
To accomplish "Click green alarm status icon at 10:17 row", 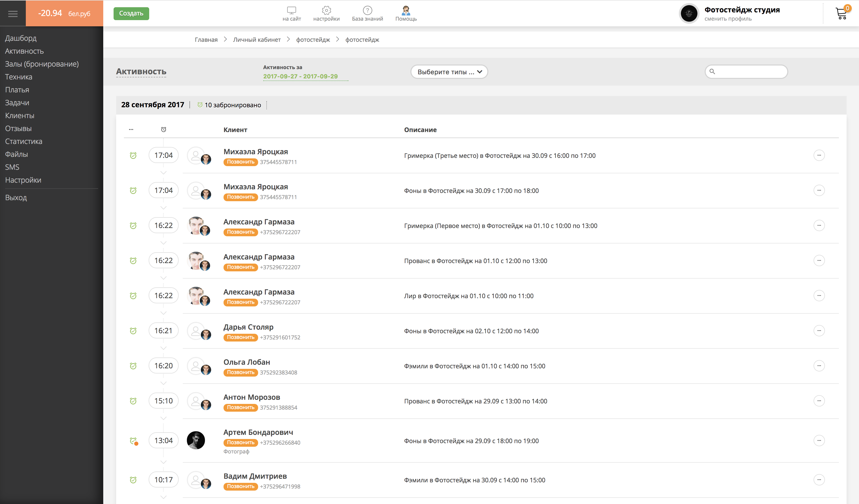I will [133, 480].
